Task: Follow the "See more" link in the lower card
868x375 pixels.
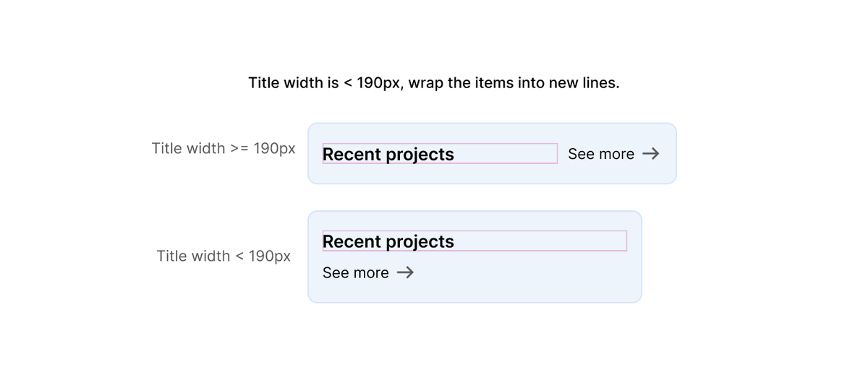Action: pos(355,272)
